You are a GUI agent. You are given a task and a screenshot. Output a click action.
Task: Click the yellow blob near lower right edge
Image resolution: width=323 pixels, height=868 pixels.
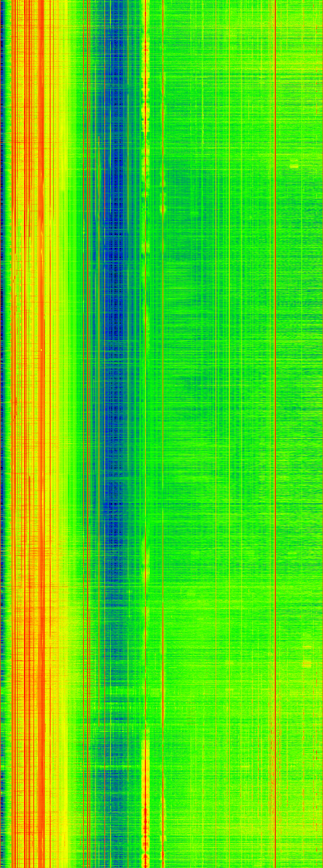coord(307,664)
